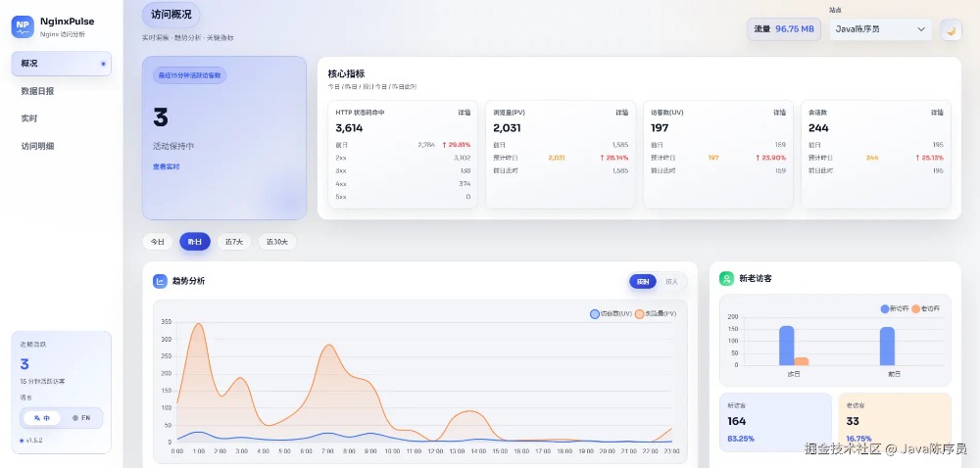Toggle dark mode with the moon icon
980x468 pixels.
tap(951, 29)
